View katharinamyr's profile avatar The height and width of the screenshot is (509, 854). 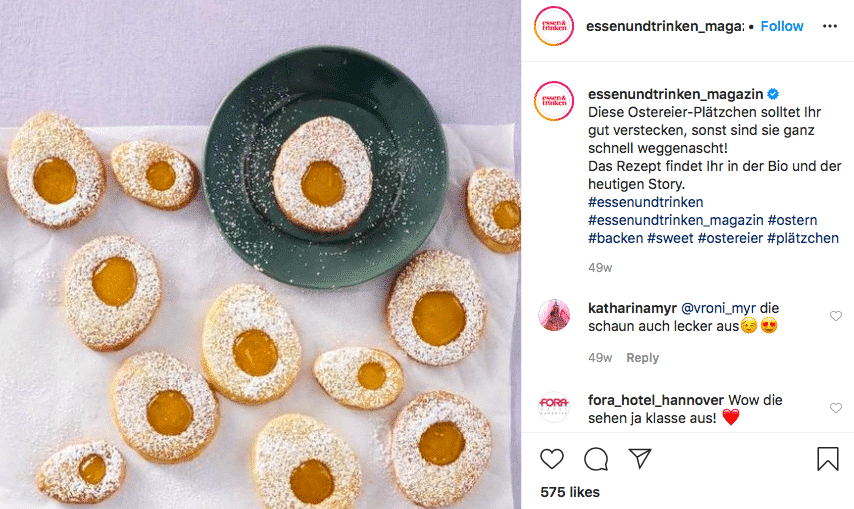[x=554, y=315]
